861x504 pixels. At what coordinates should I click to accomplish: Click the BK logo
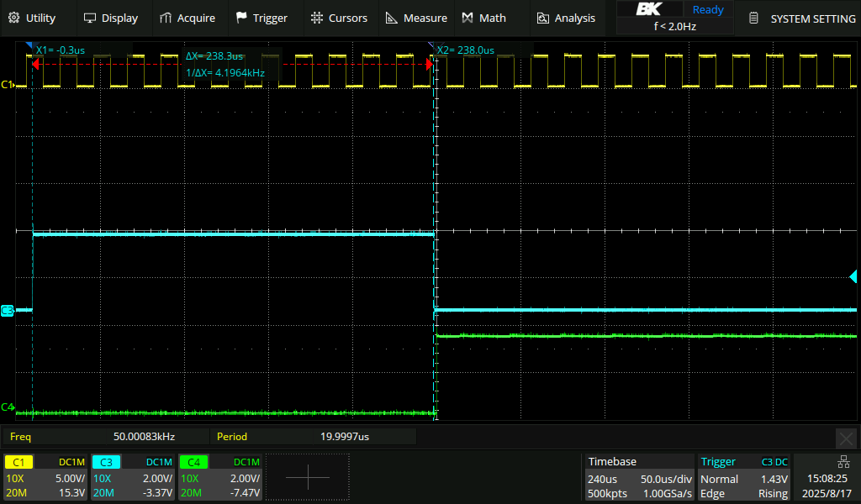[x=649, y=8]
